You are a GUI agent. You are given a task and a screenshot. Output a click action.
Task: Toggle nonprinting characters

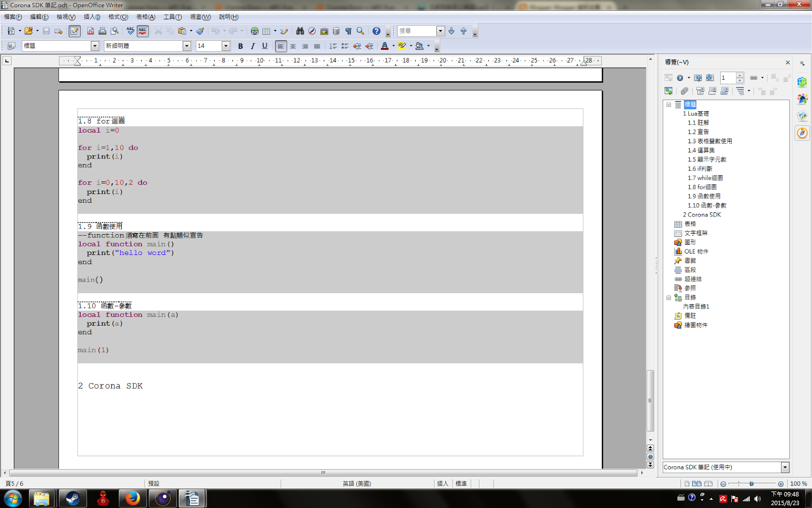[348, 31]
